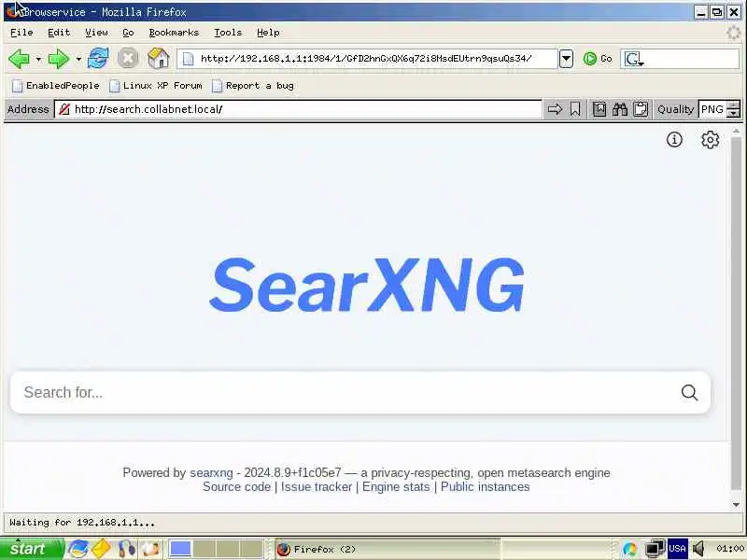The height and width of the screenshot is (560, 747).
Task: Open the Help menu
Action: (x=268, y=33)
